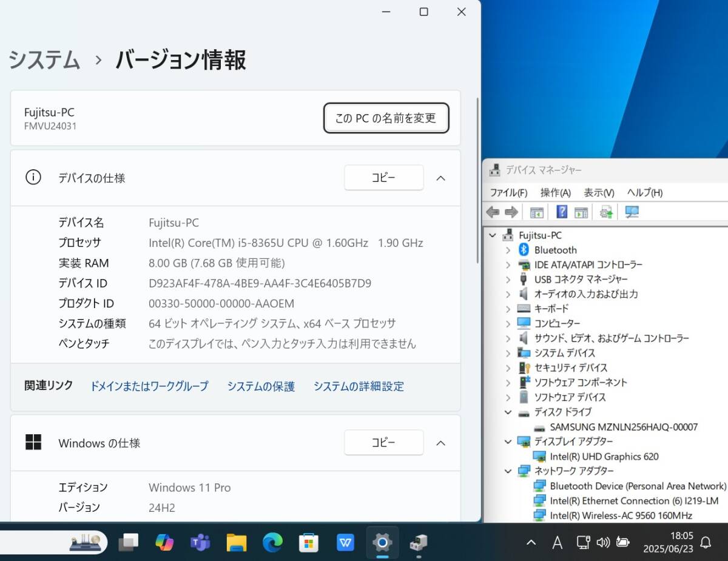728x561 pixels.
Task: Click the blue Help question-mark toolbar icon
Action: click(562, 212)
